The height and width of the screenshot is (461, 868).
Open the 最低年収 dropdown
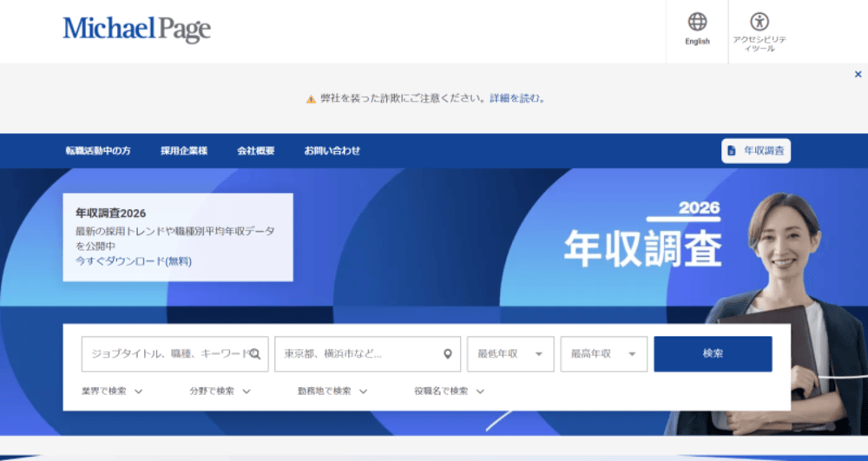click(x=510, y=354)
